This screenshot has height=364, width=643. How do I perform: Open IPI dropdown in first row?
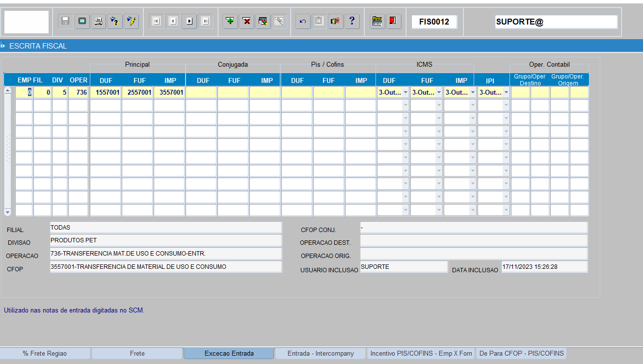coord(506,92)
